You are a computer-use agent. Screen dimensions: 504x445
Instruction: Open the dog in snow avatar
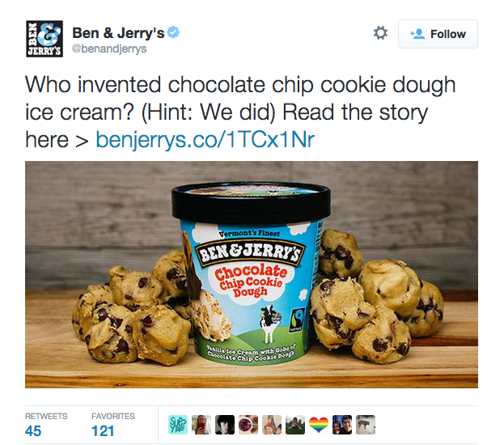(x=366, y=425)
